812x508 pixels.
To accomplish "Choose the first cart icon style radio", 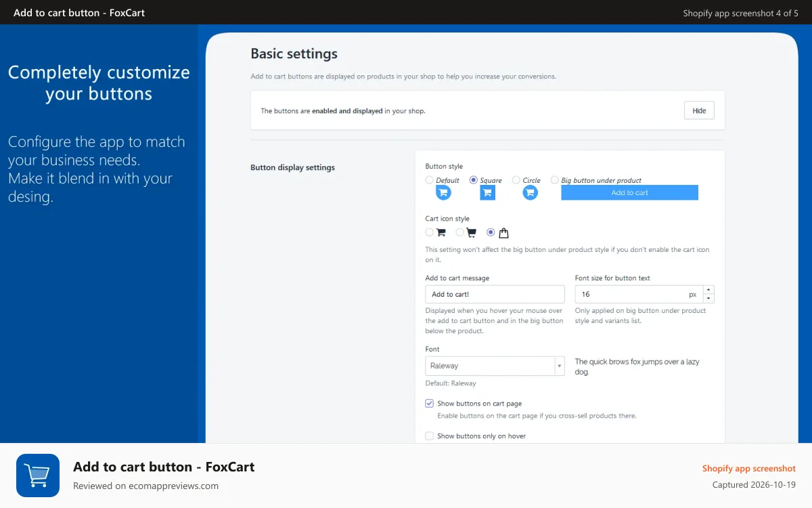I will point(429,232).
